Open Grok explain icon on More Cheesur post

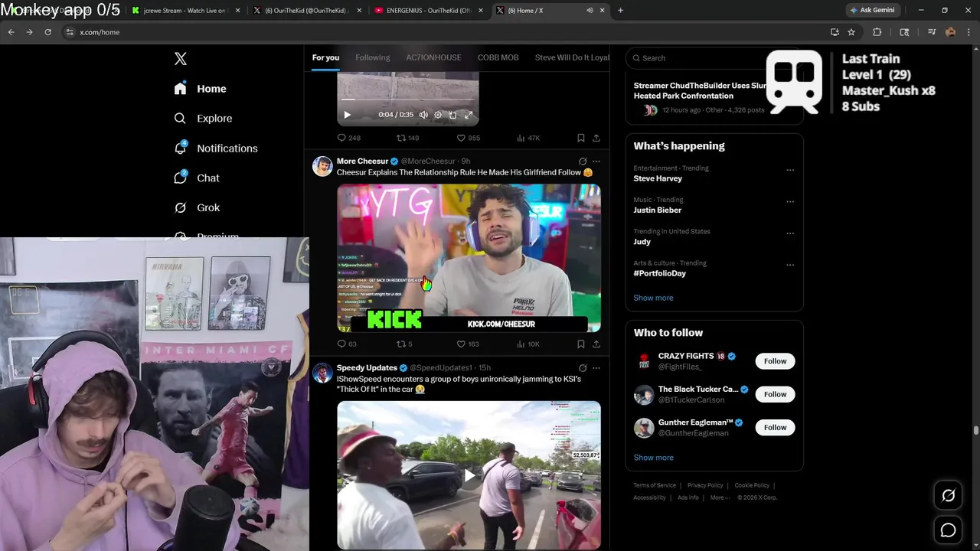point(583,161)
